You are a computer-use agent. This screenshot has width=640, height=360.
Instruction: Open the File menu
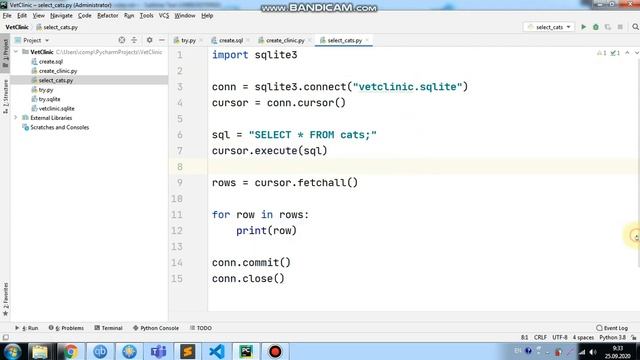[7, 16]
